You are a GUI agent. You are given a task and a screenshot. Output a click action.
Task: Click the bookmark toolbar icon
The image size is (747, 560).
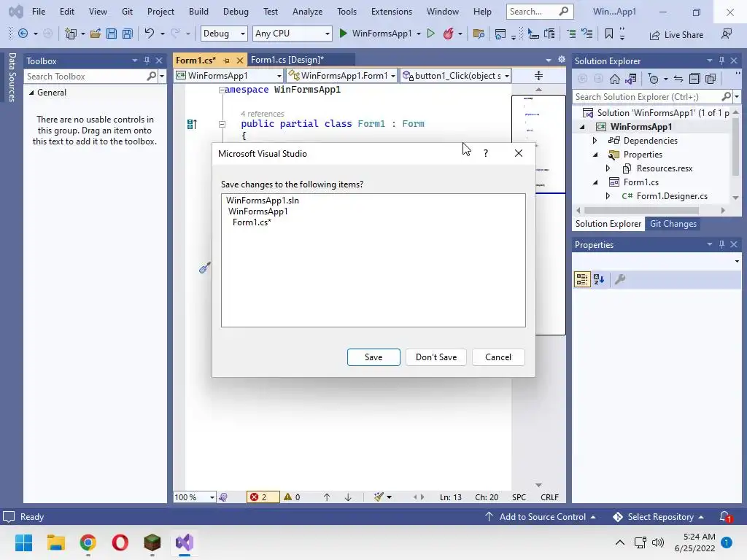pyautogui.click(x=609, y=34)
